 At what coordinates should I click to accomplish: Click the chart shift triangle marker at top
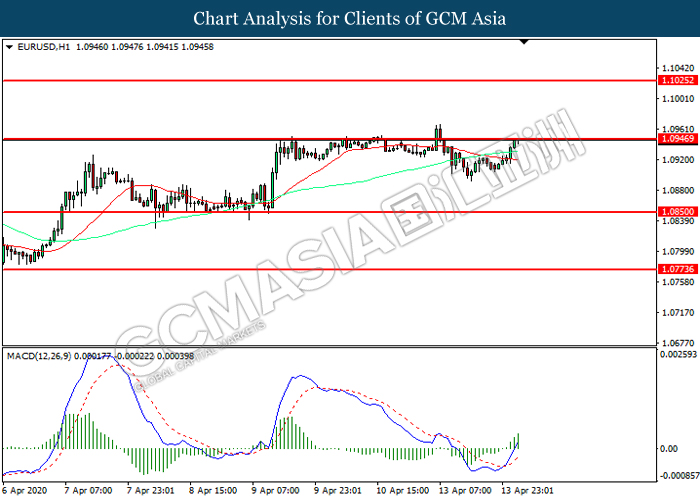[x=524, y=42]
